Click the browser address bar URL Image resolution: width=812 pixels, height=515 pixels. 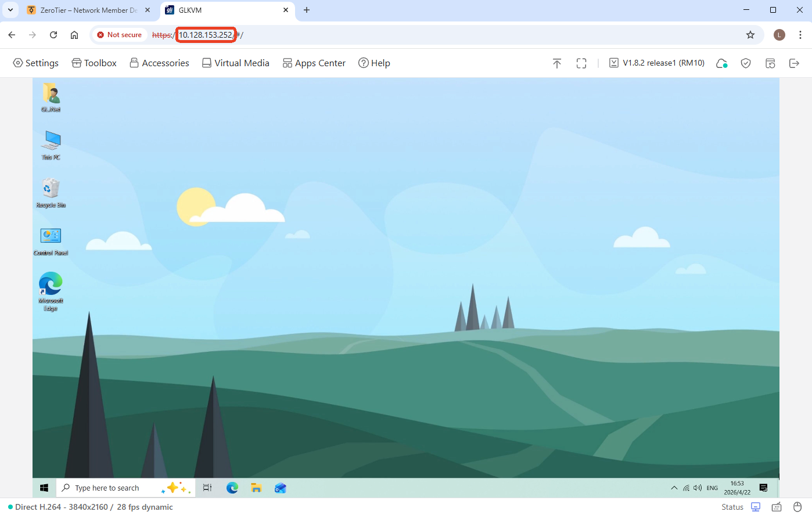pyautogui.click(x=206, y=35)
